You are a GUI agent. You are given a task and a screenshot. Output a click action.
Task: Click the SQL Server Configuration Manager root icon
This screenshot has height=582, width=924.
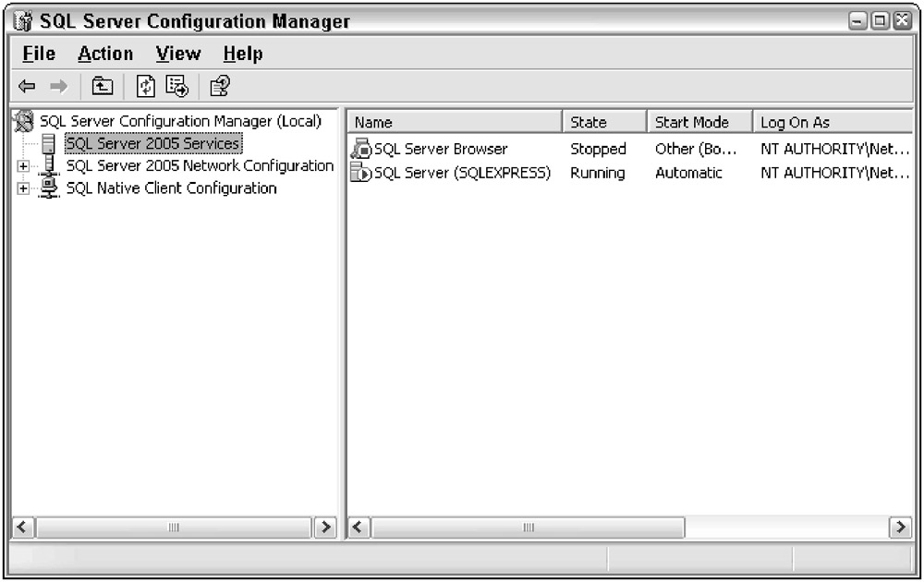tap(25, 121)
